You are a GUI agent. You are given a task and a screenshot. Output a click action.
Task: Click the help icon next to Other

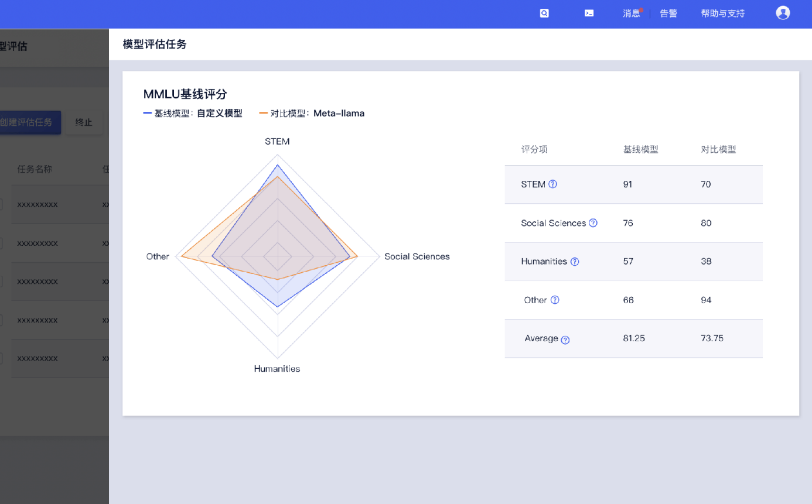click(555, 300)
